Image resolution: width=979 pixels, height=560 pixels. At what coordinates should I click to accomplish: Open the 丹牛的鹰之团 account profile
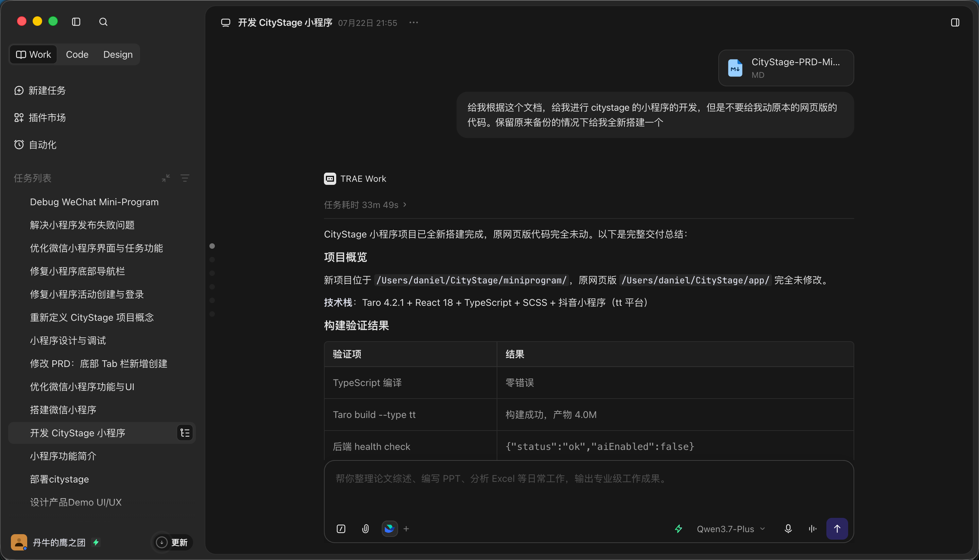[59, 542]
